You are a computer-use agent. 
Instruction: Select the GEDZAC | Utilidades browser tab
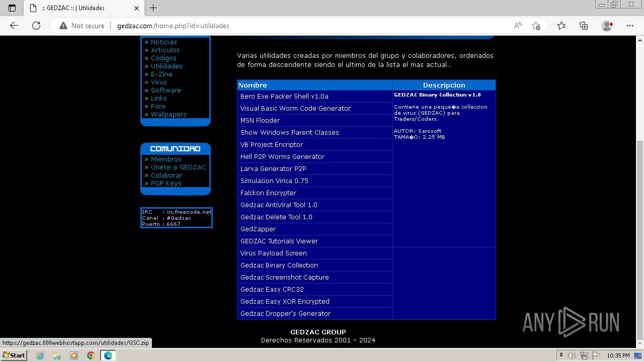point(84,8)
